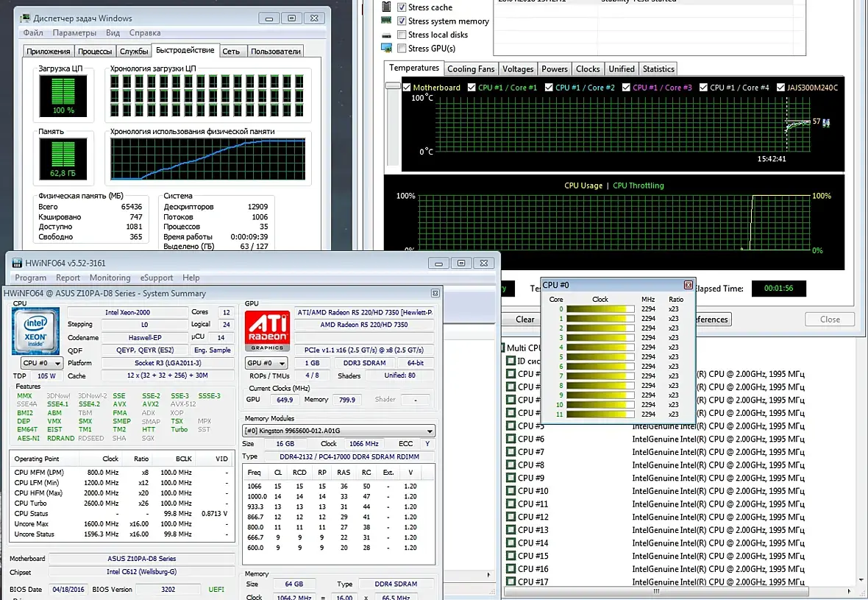Screen dimensions: 868x600
Task: Click the Stress local disks drive icon
Action: [387, 35]
